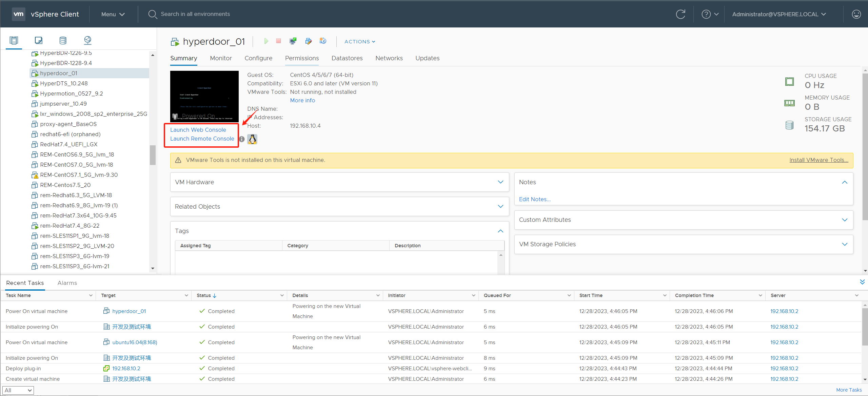Open the Storage inventory view icon
The width and height of the screenshot is (868, 396).
pos(63,41)
